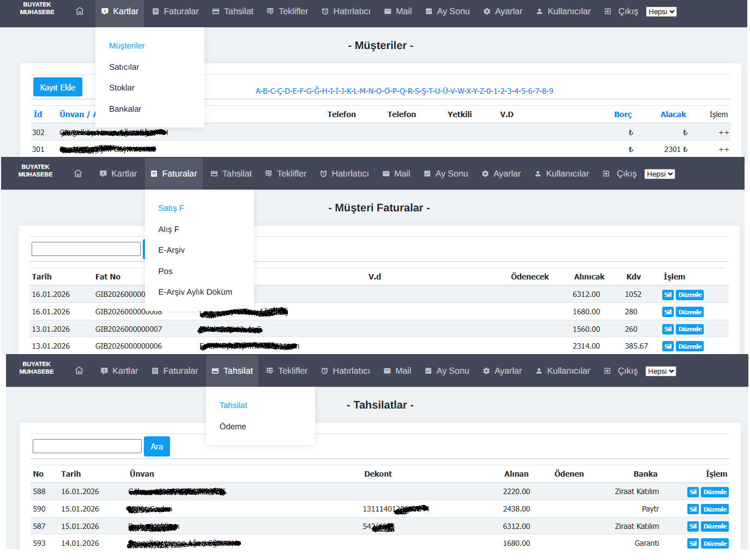Click the Ay Sonu check icon on the Müşteri Faturalar page
750x560 pixels.
pyautogui.click(x=427, y=174)
